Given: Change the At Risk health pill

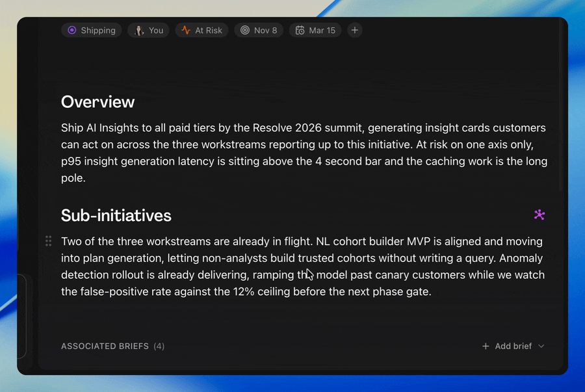Looking at the screenshot, I should coord(202,30).
